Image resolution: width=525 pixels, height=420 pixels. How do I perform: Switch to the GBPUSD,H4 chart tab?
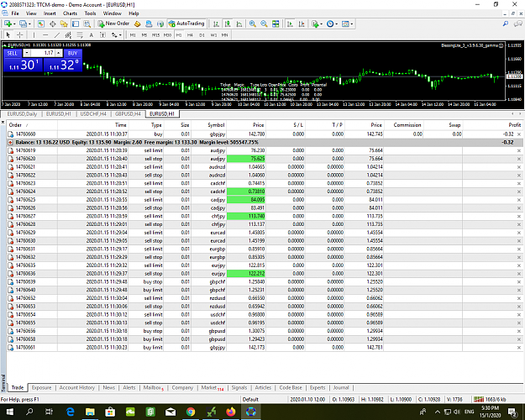click(x=128, y=114)
